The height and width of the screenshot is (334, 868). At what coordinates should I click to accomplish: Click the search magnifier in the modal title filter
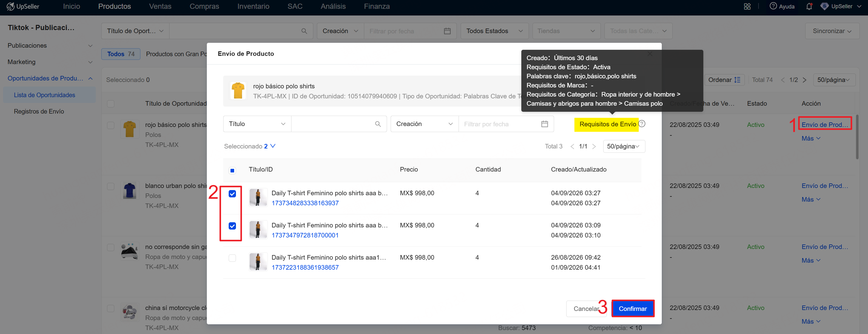(378, 124)
